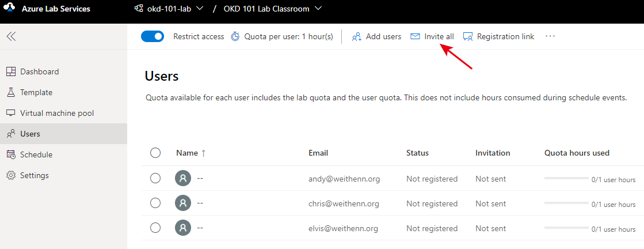Click the Invite all envelope icon
Image resolution: width=644 pixels, height=249 pixels.
click(415, 37)
